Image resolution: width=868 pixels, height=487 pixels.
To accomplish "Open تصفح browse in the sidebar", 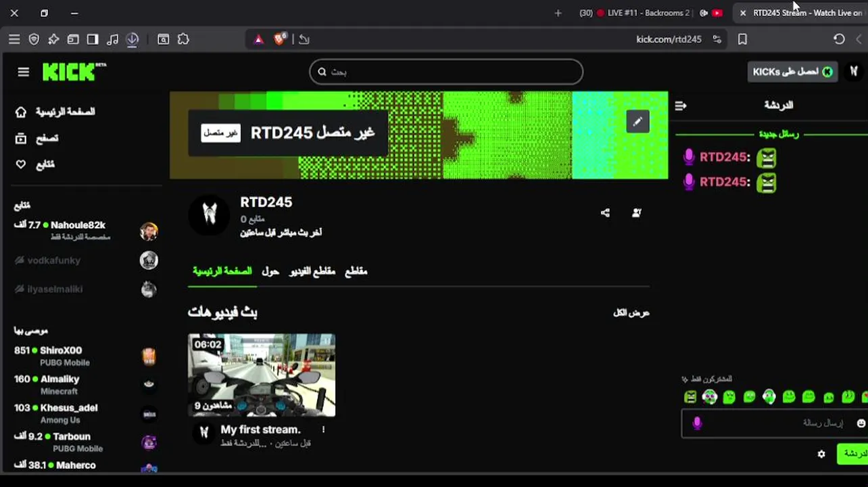I will coord(38,138).
